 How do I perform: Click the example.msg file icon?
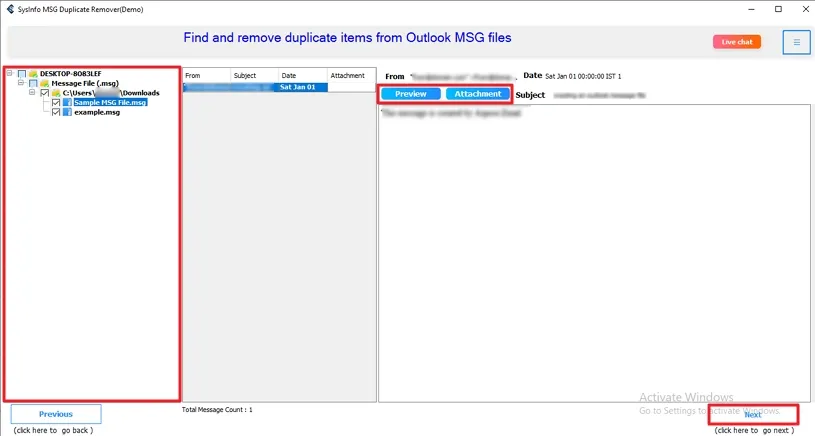point(68,112)
